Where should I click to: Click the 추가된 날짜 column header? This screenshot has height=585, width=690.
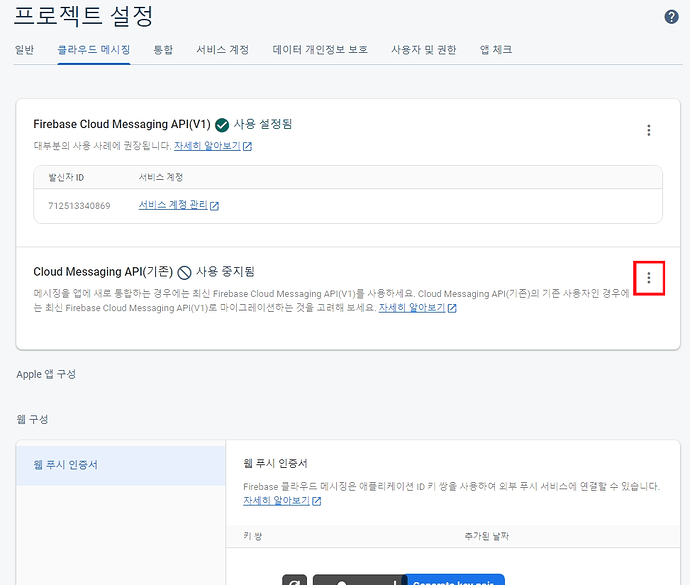(487, 536)
